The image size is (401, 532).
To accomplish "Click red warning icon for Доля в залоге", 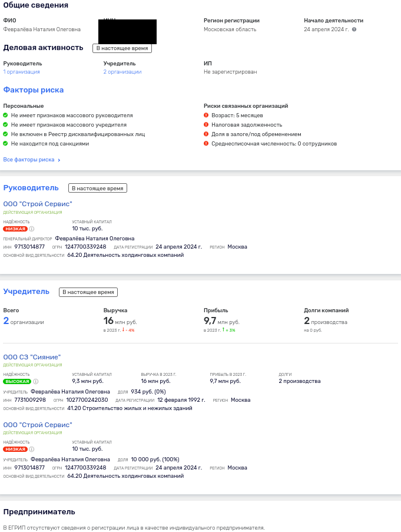I will 206,134.
